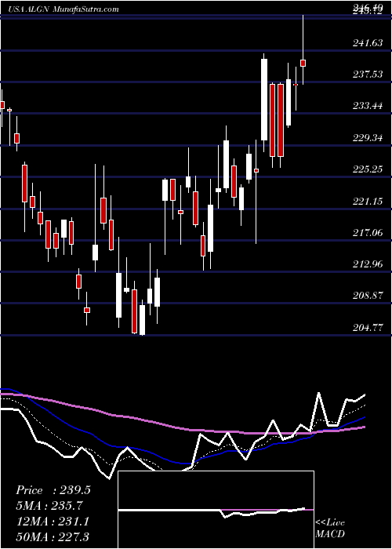Click inside the MACD inset panel
This screenshot has height=549, width=392.
(x=216, y=510)
